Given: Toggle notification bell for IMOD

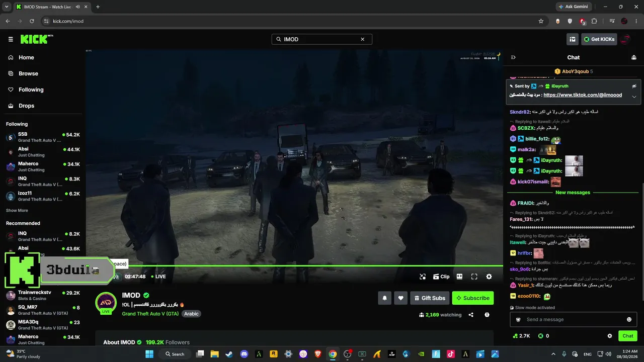Looking at the screenshot, I should 385,298.
